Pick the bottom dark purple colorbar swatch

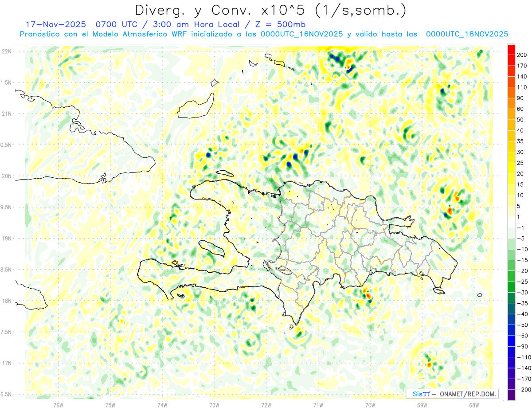(511, 395)
